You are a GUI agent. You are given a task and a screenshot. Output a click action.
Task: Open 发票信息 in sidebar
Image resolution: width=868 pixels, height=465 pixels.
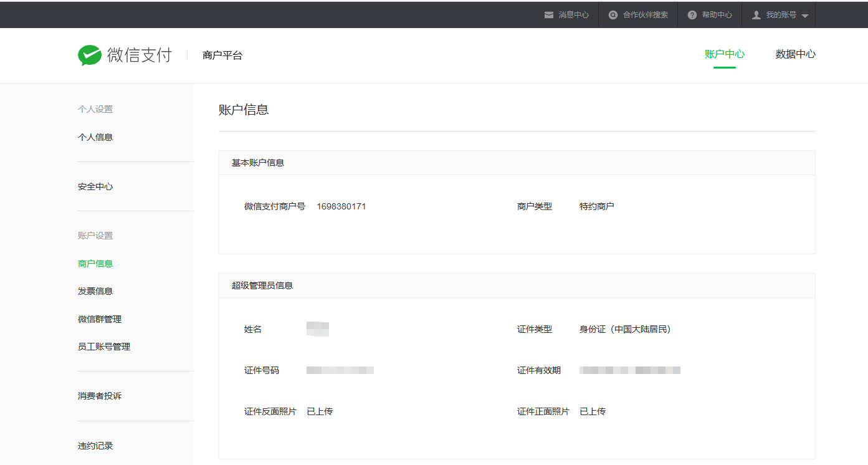pyautogui.click(x=95, y=291)
